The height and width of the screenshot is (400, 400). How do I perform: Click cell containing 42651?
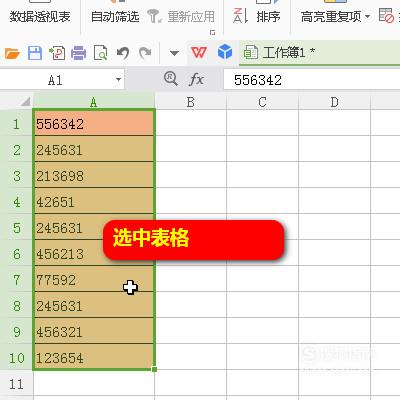(x=94, y=202)
